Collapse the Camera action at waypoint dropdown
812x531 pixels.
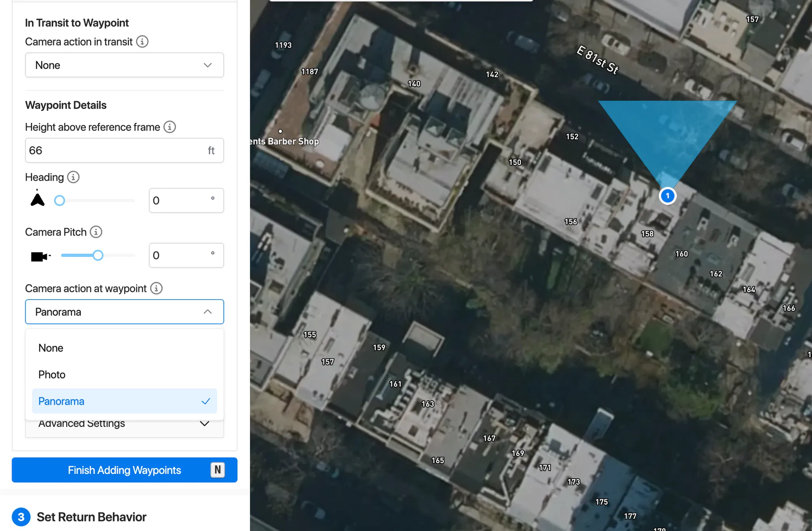pyautogui.click(x=124, y=312)
